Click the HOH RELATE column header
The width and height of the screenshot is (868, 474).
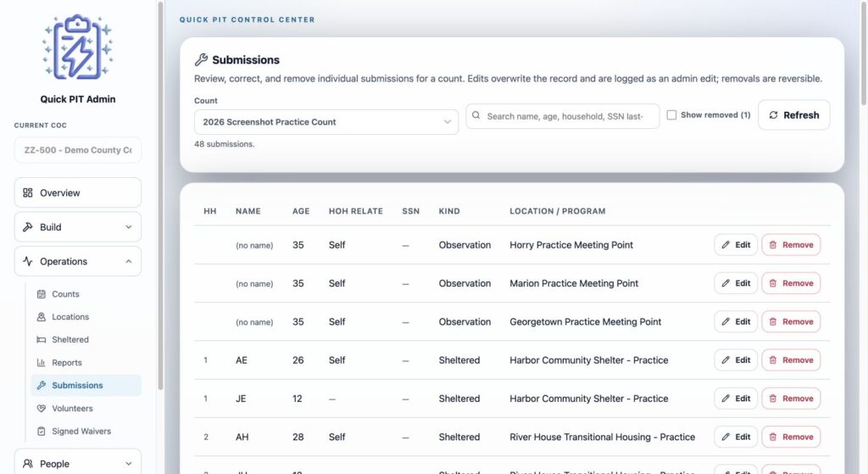[356, 211]
